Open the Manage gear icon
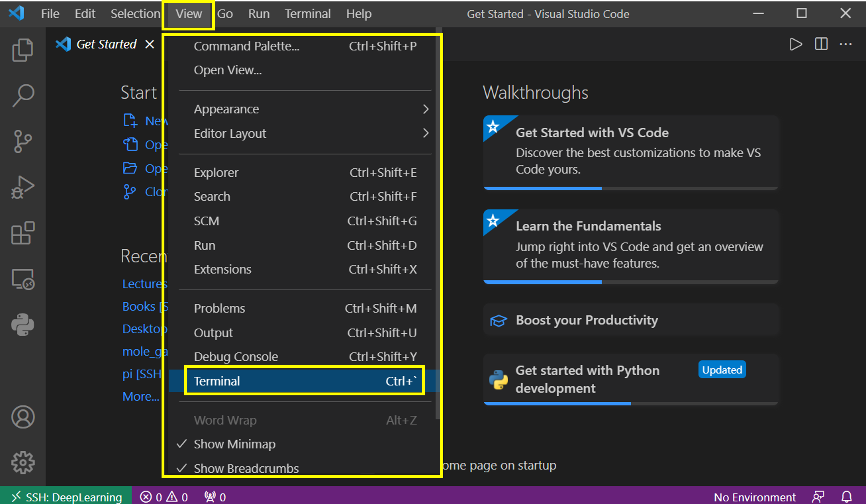Screen dimensions: 866x504 pos(23,463)
